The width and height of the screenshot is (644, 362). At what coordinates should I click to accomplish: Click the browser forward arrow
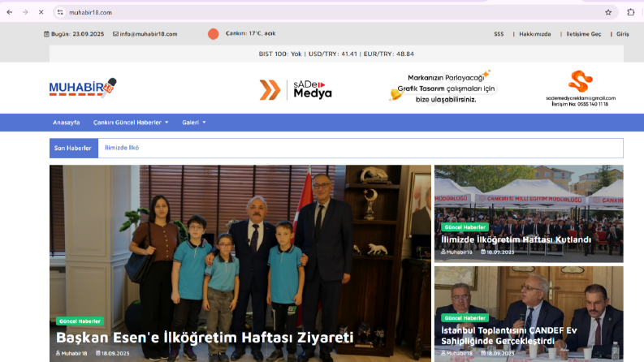pyautogui.click(x=25, y=12)
